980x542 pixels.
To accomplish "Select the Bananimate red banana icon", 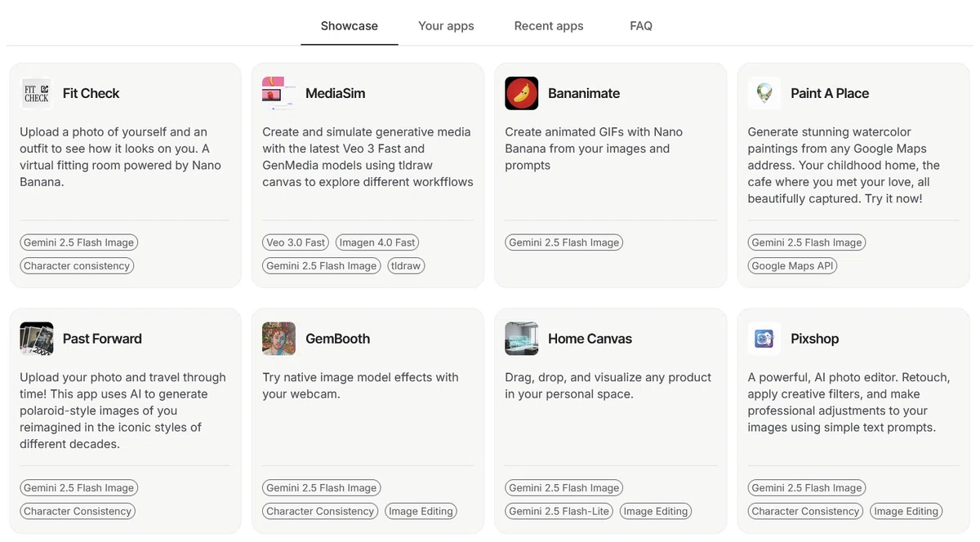I will 522,93.
